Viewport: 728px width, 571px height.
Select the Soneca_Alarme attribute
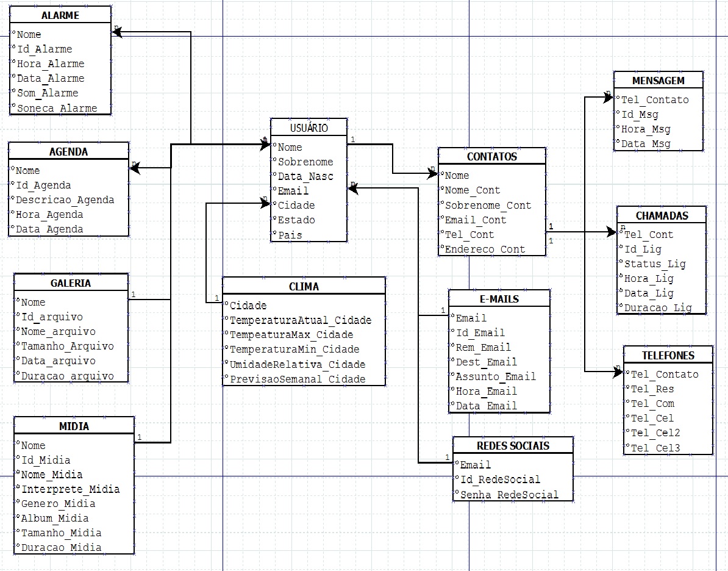(x=57, y=108)
